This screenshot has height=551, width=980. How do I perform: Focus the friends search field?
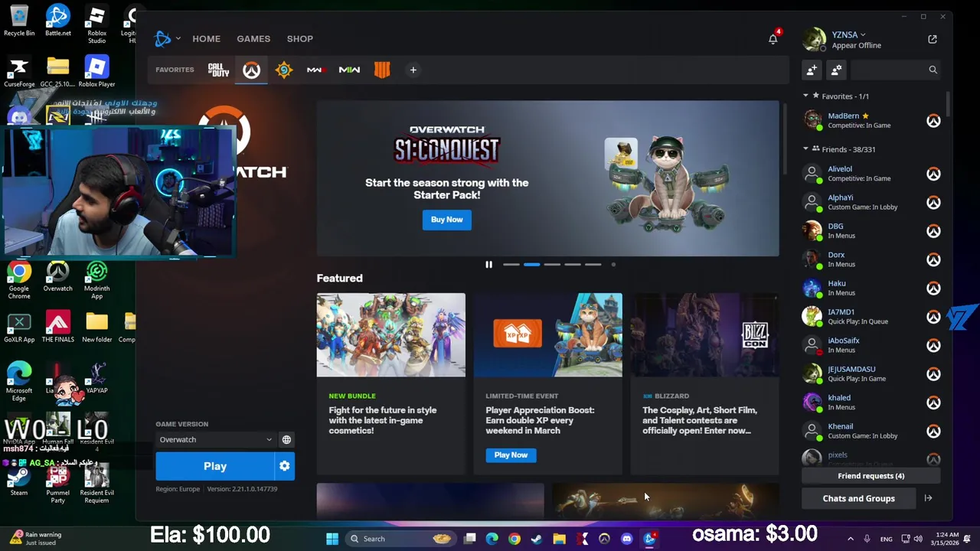[x=895, y=70]
